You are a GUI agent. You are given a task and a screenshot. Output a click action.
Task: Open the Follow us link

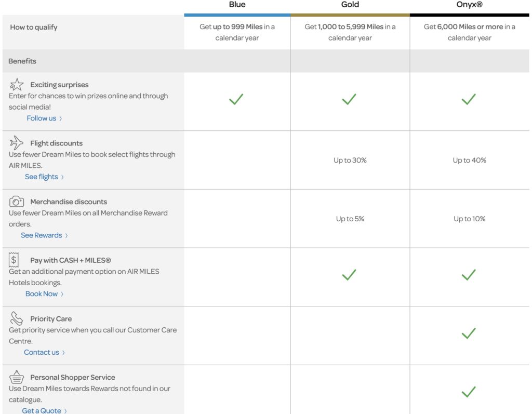tap(42, 118)
